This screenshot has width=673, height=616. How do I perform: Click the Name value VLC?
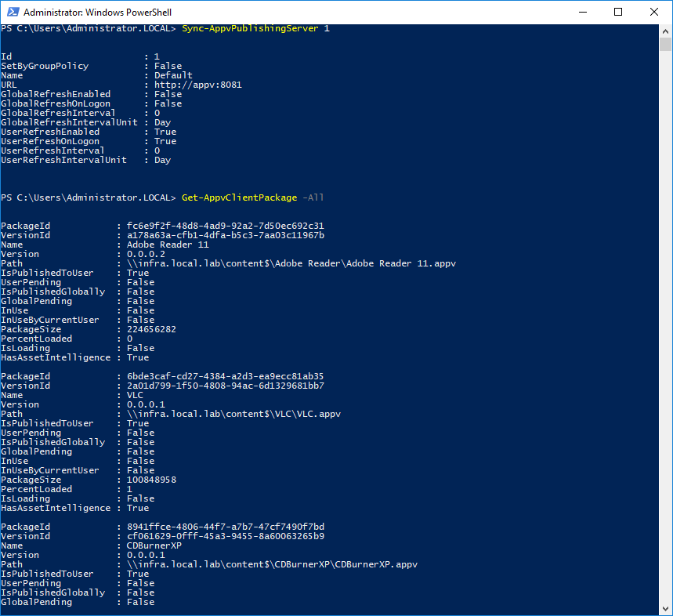pyautogui.click(x=135, y=395)
